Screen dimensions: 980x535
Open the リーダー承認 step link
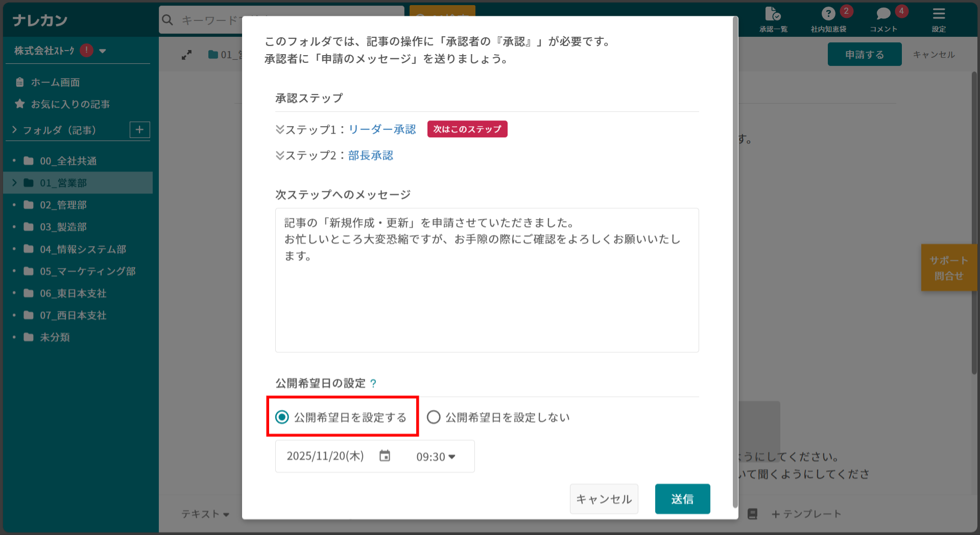(381, 129)
